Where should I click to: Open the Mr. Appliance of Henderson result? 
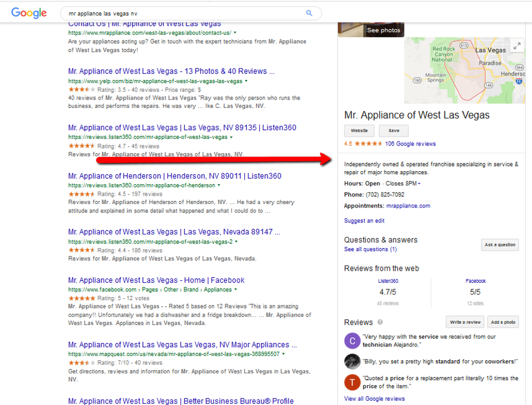pos(175,176)
